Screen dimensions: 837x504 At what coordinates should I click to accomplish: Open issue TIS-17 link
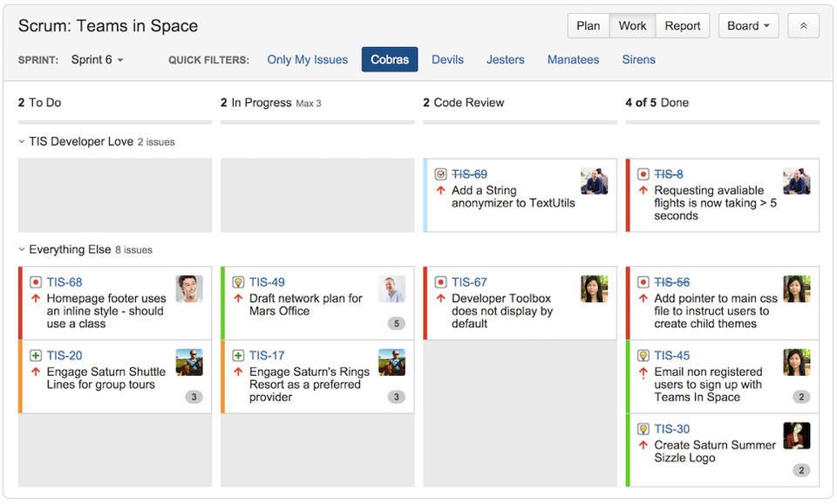(267, 355)
